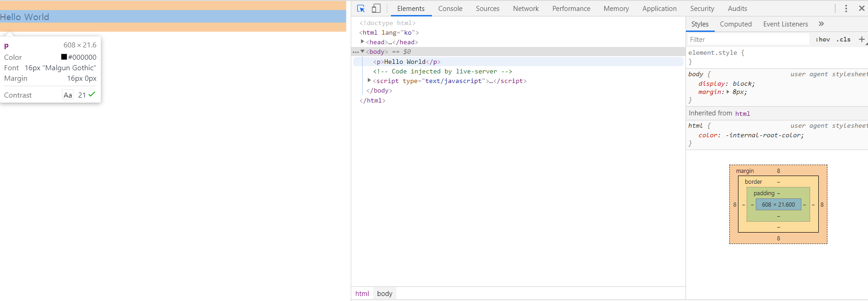Click box model content size 608 × 21.600

778,205
